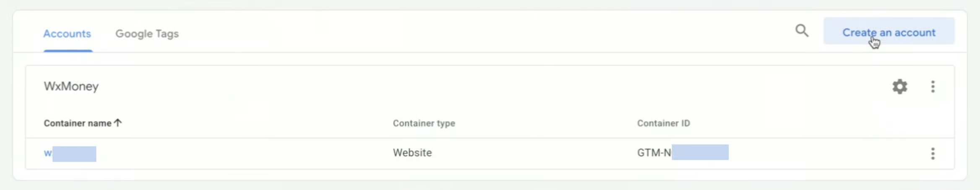Open the container link starting with w
Viewport: 980px width, 190px height.
[x=48, y=153]
